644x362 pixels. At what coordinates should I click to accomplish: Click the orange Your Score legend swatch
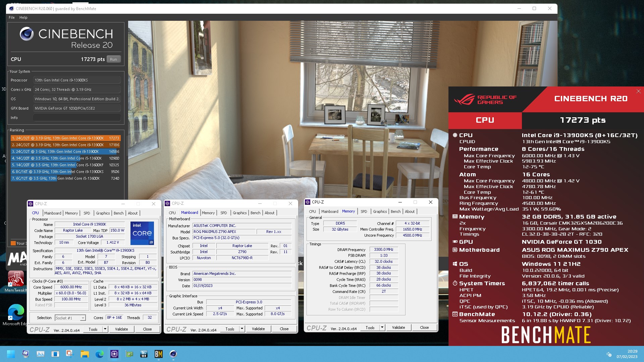click(13, 243)
